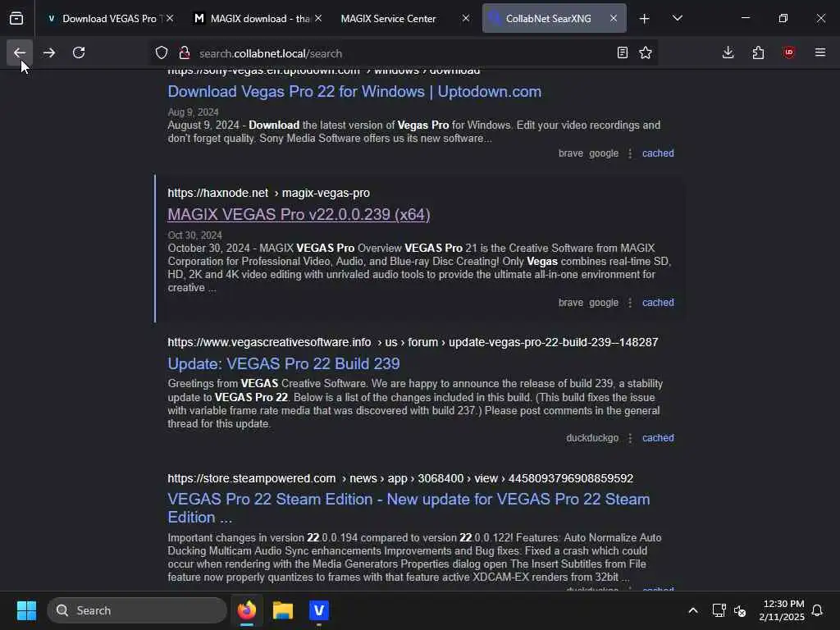Image resolution: width=840 pixels, height=630 pixels.
Task: Bookmark this page with the star
Action: click(646, 52)
